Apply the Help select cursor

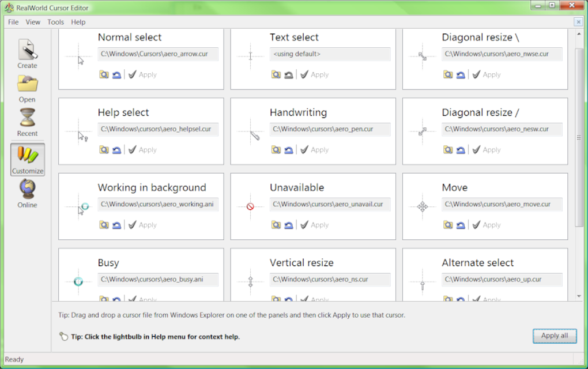[142, 150]
